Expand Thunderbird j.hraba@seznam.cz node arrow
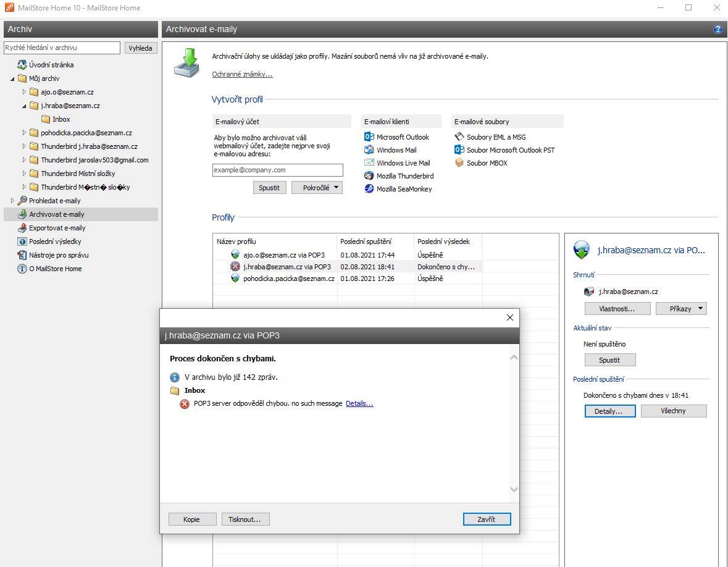 coord(24,146)
